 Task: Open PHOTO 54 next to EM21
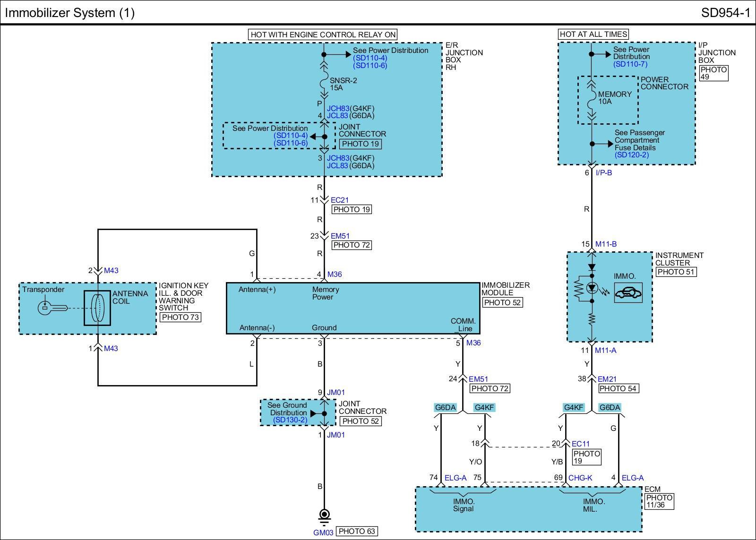[618, 389]
